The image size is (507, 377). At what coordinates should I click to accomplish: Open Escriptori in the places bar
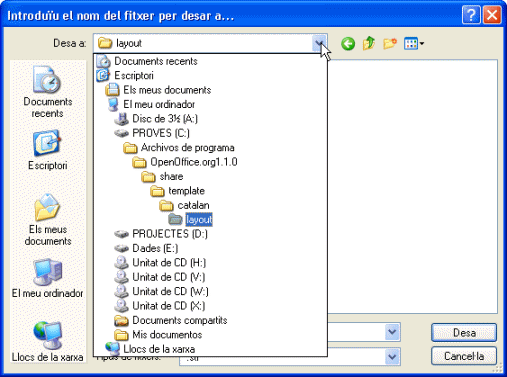tap(47, 150)
